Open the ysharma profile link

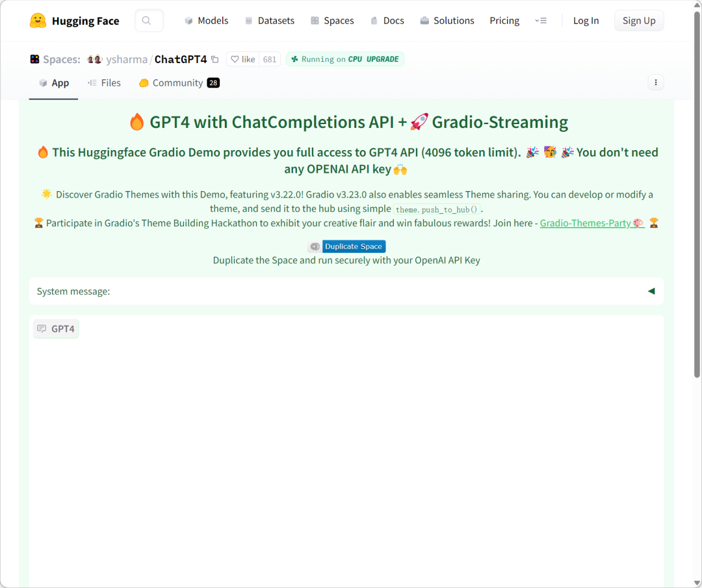tap(125, 60)
